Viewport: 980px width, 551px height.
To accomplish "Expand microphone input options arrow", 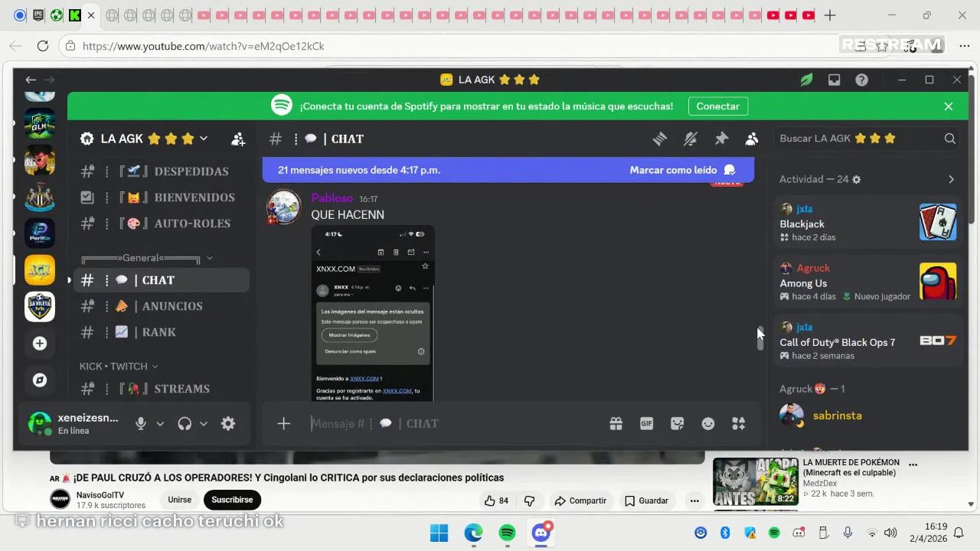I will [160, 423].
